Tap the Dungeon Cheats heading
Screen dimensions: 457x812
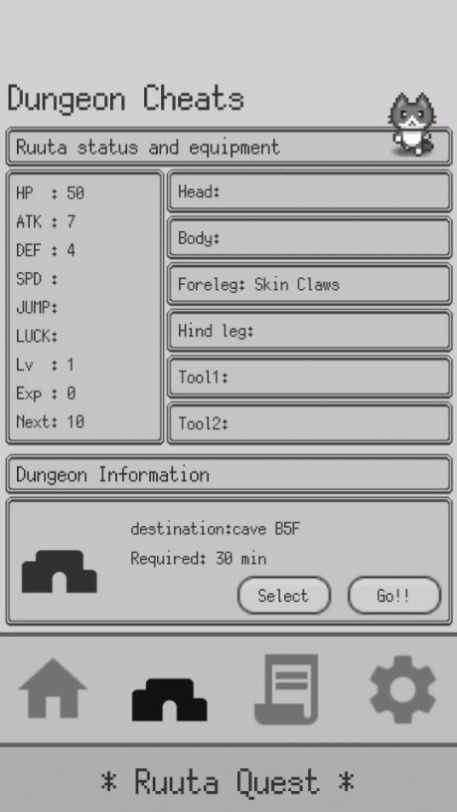[126, 99]
